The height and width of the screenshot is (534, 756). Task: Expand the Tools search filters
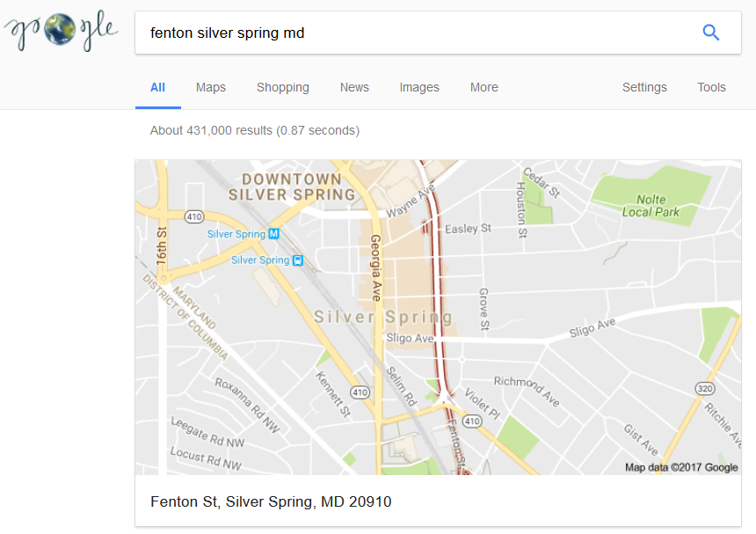point(711,87)
